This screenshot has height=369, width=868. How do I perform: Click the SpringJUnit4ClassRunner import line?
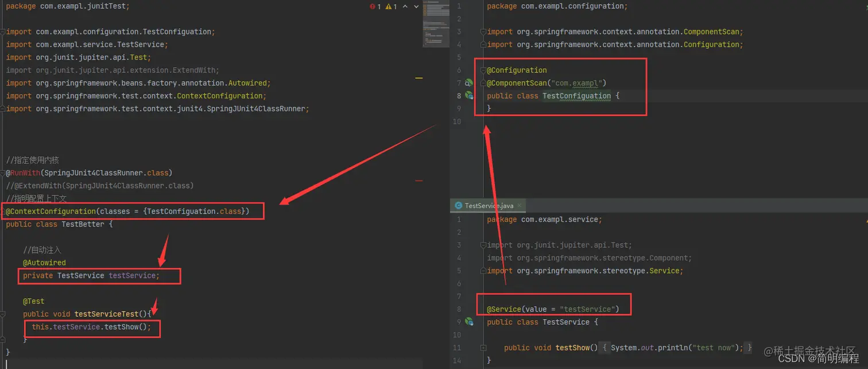coord(158,109)
